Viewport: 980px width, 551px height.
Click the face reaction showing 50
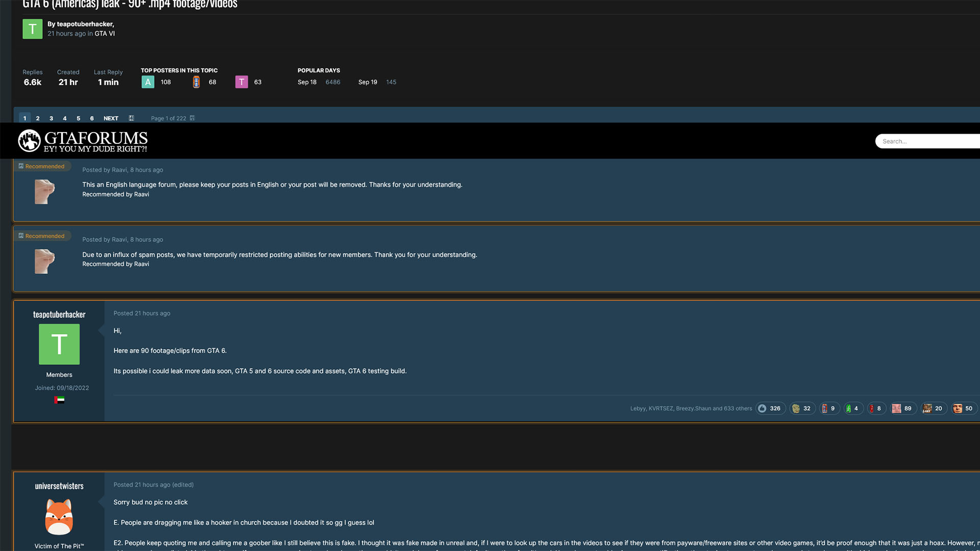point(964,408)
